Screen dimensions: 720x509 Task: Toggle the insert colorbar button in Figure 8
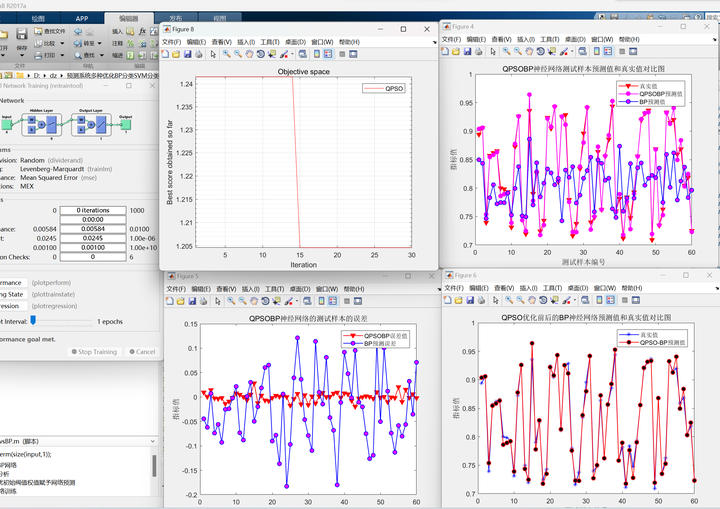(318, 54)
